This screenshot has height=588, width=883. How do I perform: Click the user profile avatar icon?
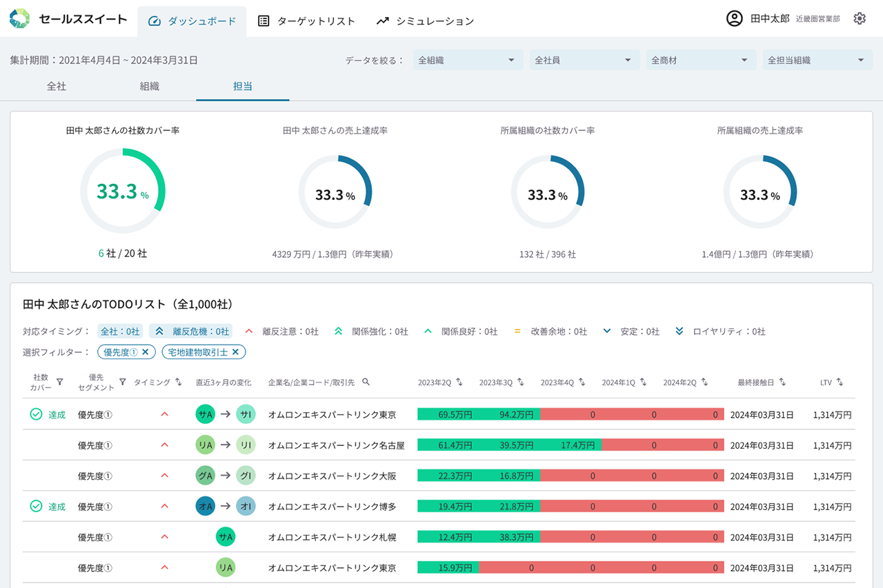click(x=735, y=19)
